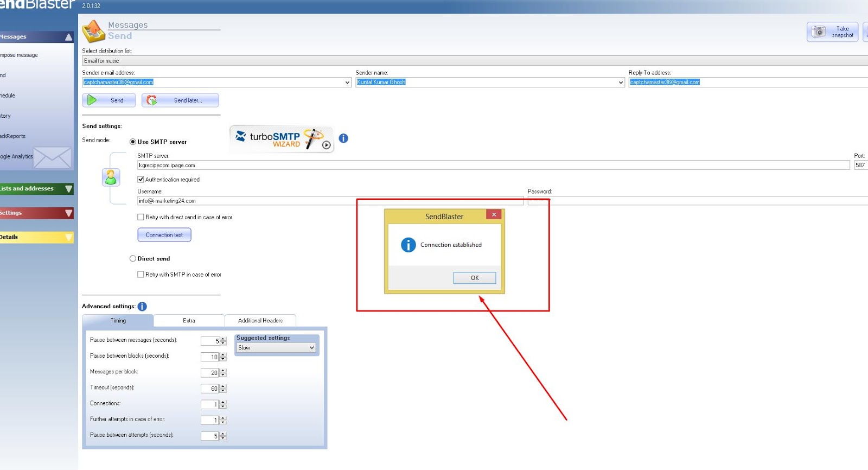Click the Connection test button

click(164, 235)
